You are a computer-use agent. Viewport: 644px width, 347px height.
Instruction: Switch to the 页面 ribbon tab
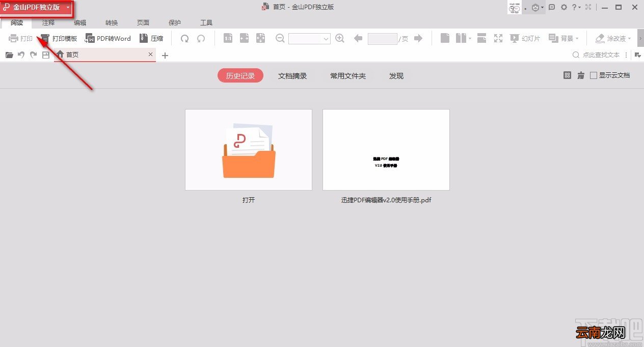coord(143,23)
